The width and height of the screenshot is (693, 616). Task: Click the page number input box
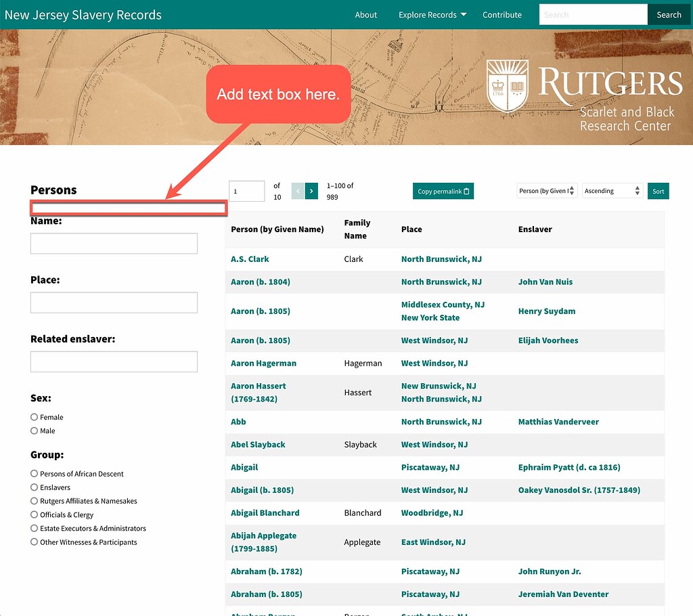click(246, 191)
